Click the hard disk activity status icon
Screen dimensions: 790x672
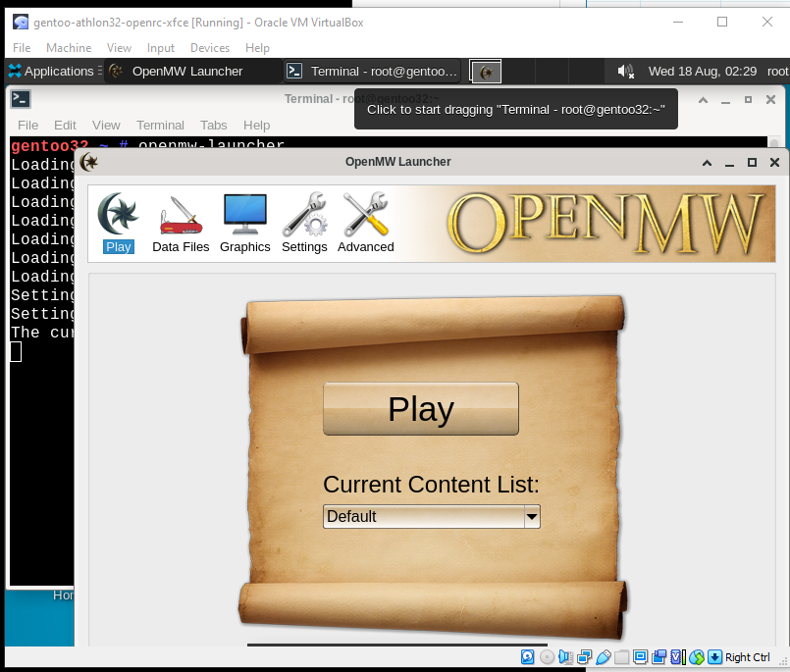coord(528,657)
